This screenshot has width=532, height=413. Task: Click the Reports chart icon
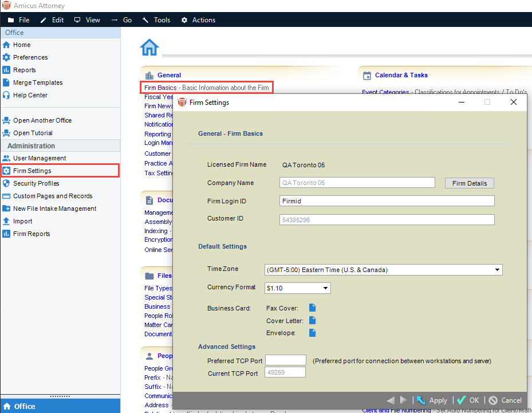pyautogui.click(x=6, y=70)
